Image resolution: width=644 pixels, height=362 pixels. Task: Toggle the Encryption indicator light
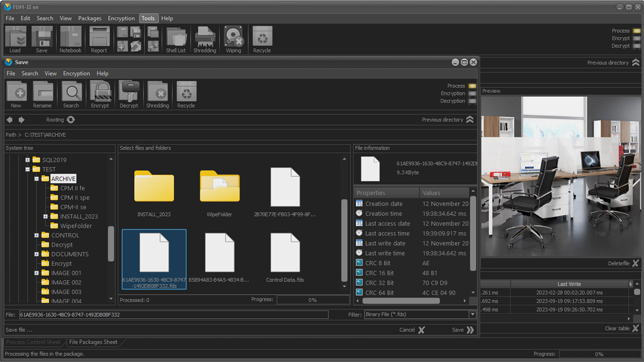tap(472, 93)
